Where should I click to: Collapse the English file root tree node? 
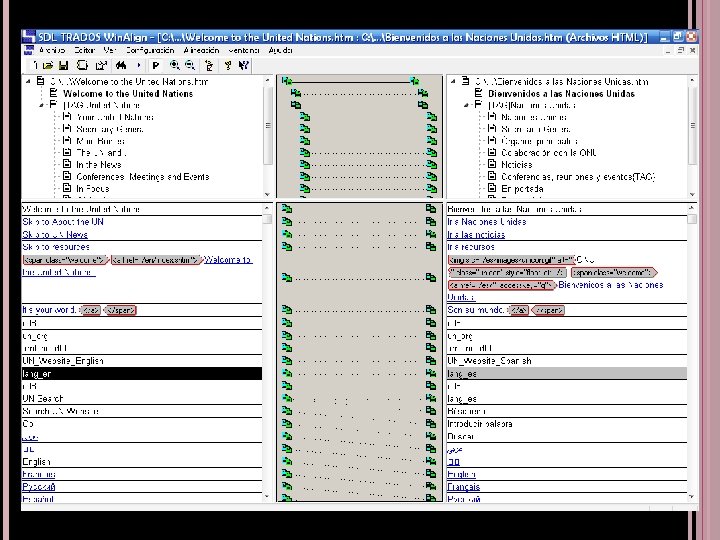[28, 81]
